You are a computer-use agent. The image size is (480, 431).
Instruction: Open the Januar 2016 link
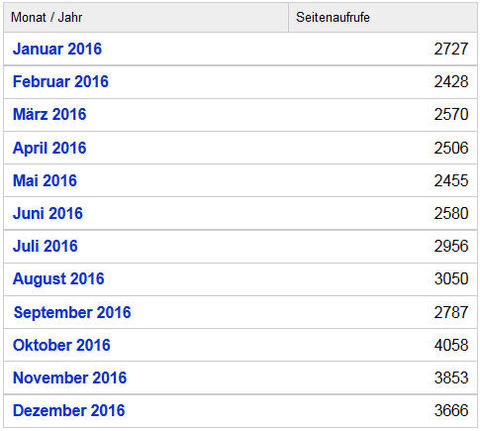pos(57,49)
